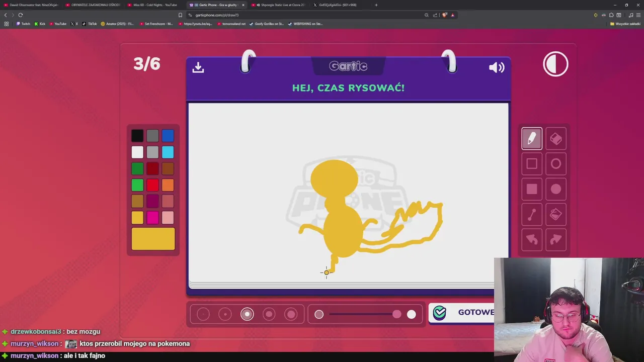644x362 pixels.
Task: Choose the empty rectangle tool
Action: tap(532, 164)
